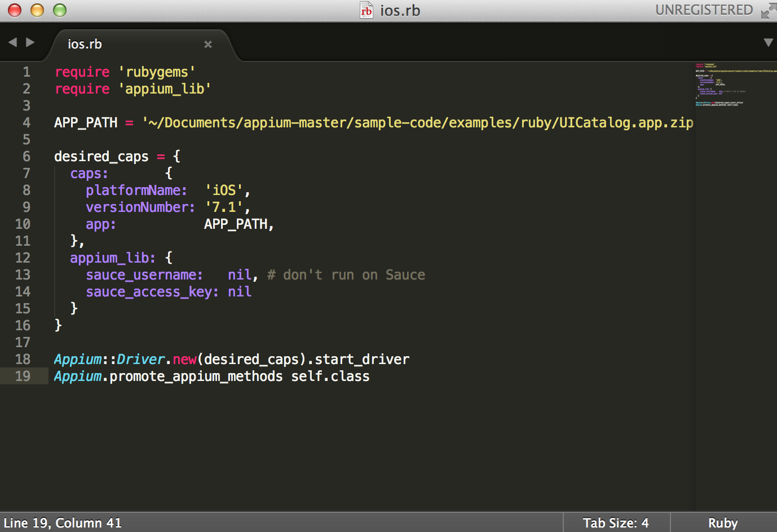Close the ios.rb tab

tap(208, 44)
